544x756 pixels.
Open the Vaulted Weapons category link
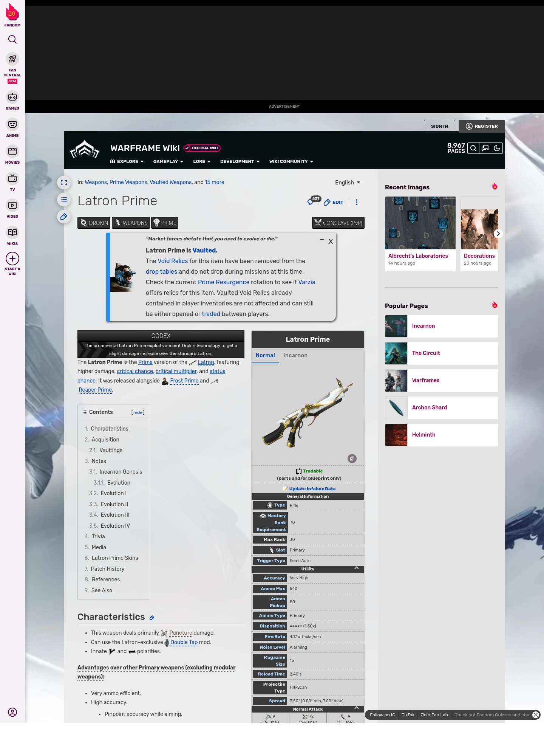(x=171, y=182)
